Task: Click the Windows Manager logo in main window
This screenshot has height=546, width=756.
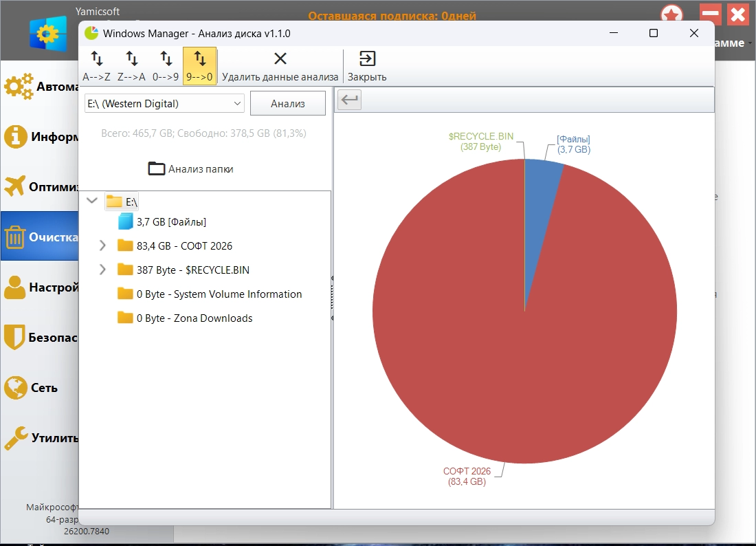Action: (47, 34)
